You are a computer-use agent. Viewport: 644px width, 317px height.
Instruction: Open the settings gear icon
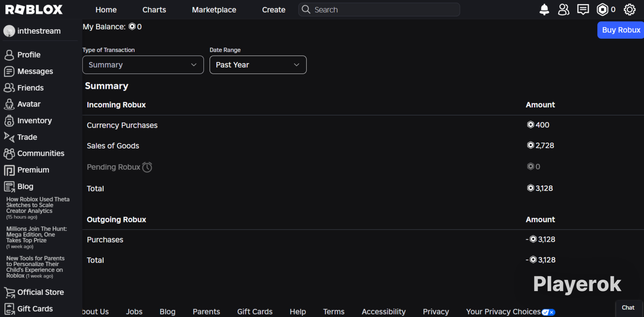630,10
